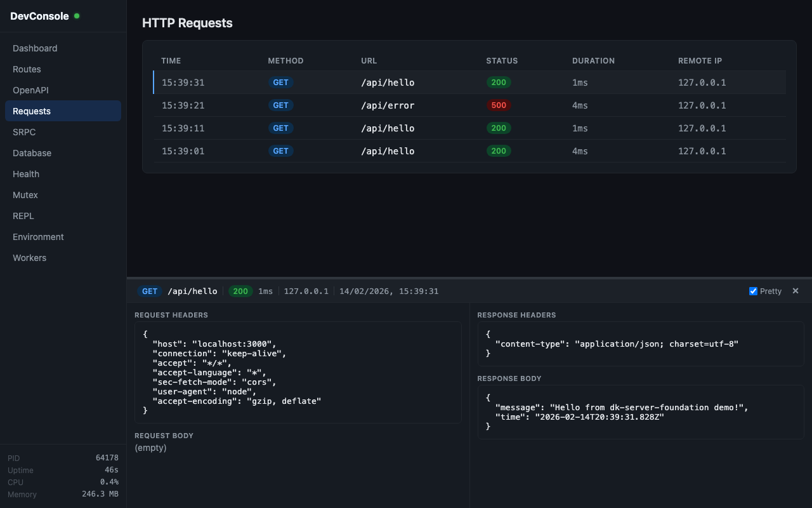Screen dimensions: 812x508
Task: Close the request detail panel
Action: point(795,291)
